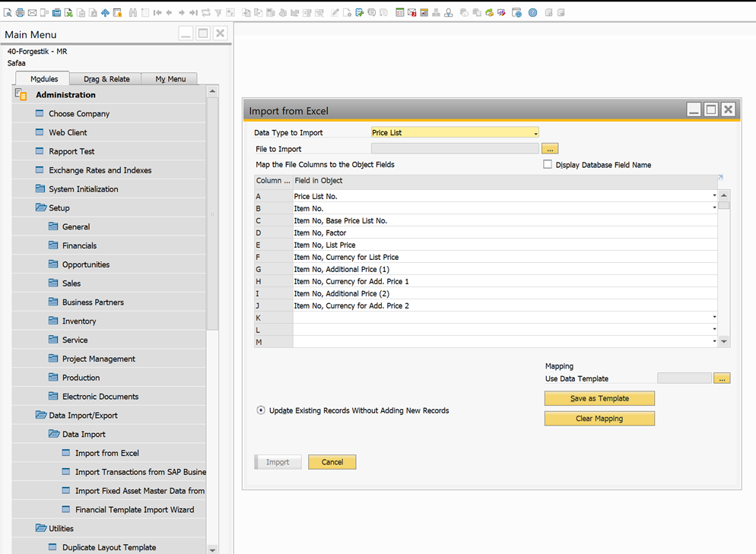This screenshot has width=756, height=554.
Task: Click the Clear Mapping button
Action: (x=599, y=418)
